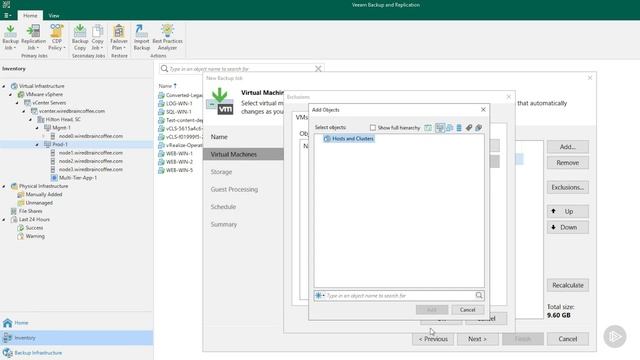640x360 pixels.
Task: Click the Remove button in wizard
Action: pyautogui.click(x=568, y=163)
